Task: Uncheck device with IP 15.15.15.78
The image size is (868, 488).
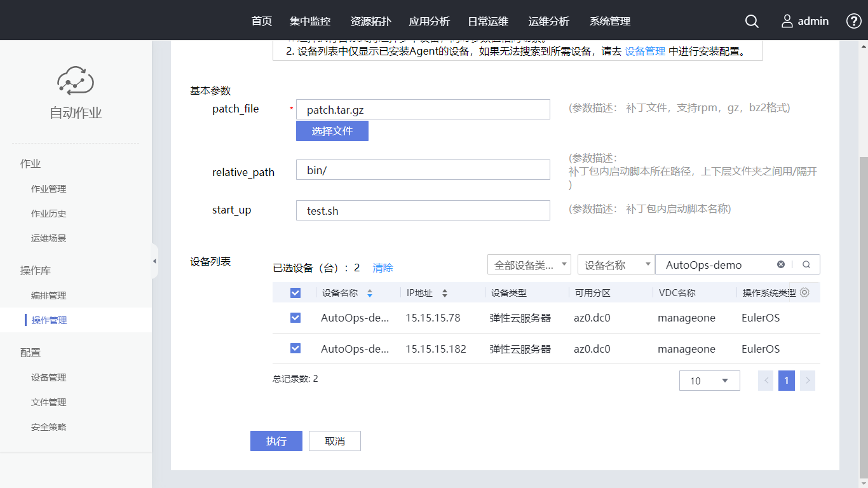Action: [295, 318]
